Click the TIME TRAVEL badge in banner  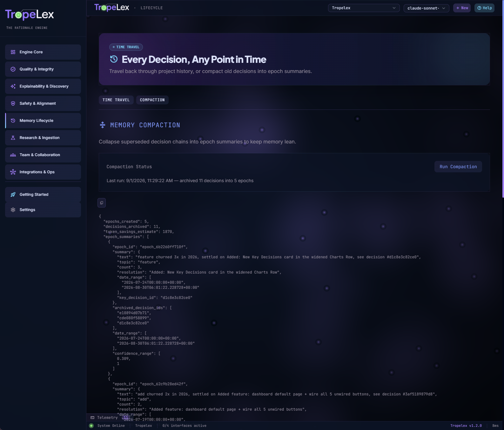tap(126, 47)
